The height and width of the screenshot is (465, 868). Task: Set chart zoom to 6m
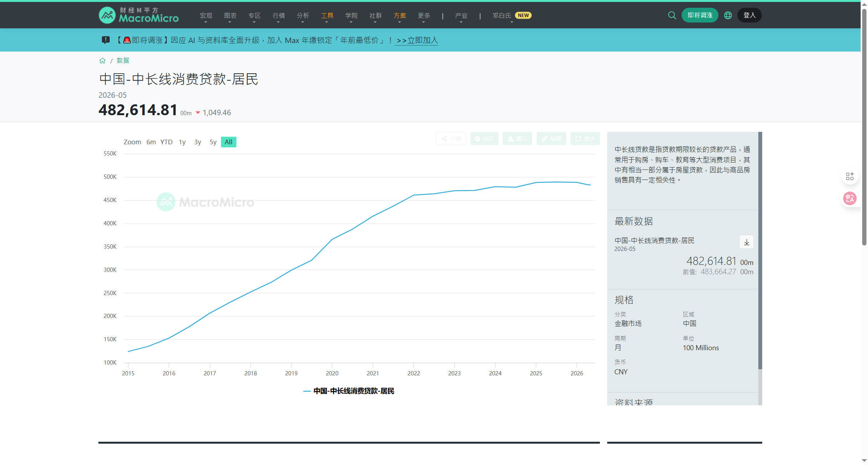pyautogui.click(x=151, y=142)
